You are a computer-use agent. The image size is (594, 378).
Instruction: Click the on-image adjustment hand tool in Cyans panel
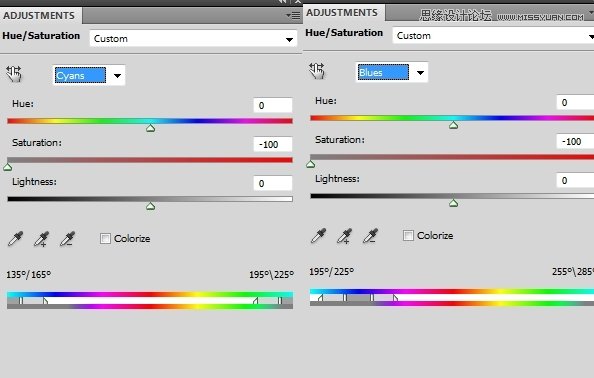[x=14, y=74]
